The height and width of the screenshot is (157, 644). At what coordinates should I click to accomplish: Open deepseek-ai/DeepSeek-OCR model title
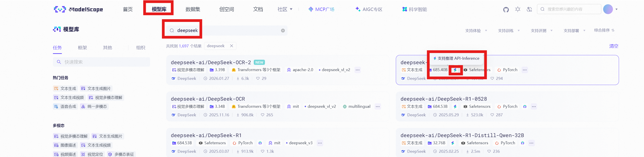click(208, 99)
